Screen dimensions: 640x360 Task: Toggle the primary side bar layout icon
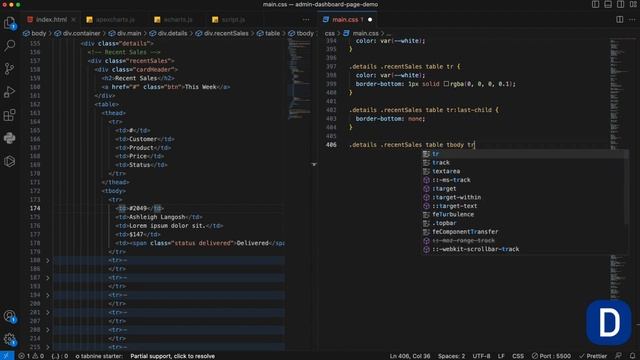click(x=596, y=4)
